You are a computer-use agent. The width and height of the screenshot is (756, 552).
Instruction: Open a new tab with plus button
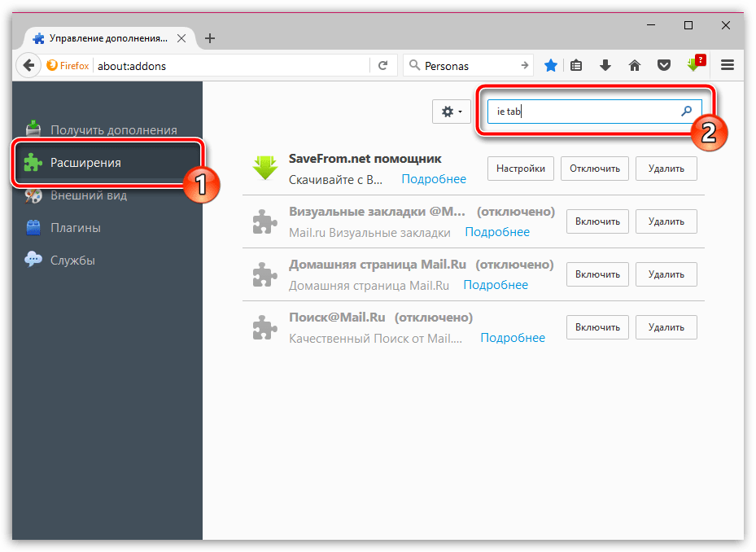point(210,38)
